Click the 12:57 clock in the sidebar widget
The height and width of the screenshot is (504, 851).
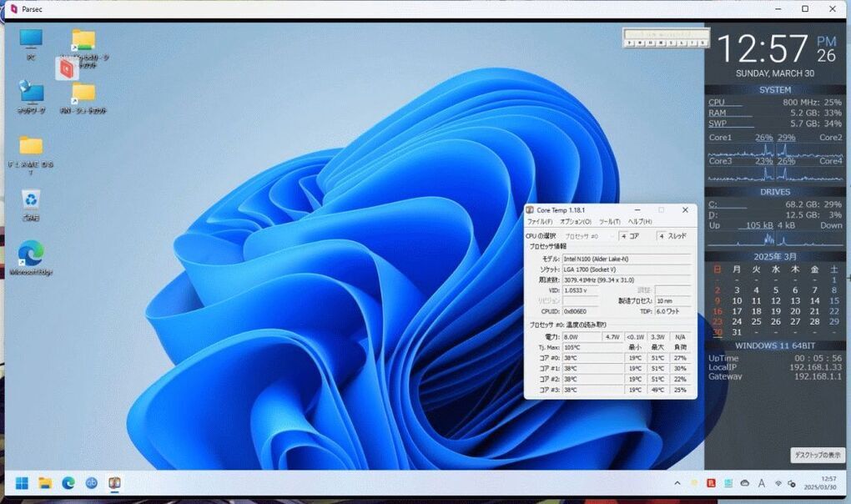point(763,49)
